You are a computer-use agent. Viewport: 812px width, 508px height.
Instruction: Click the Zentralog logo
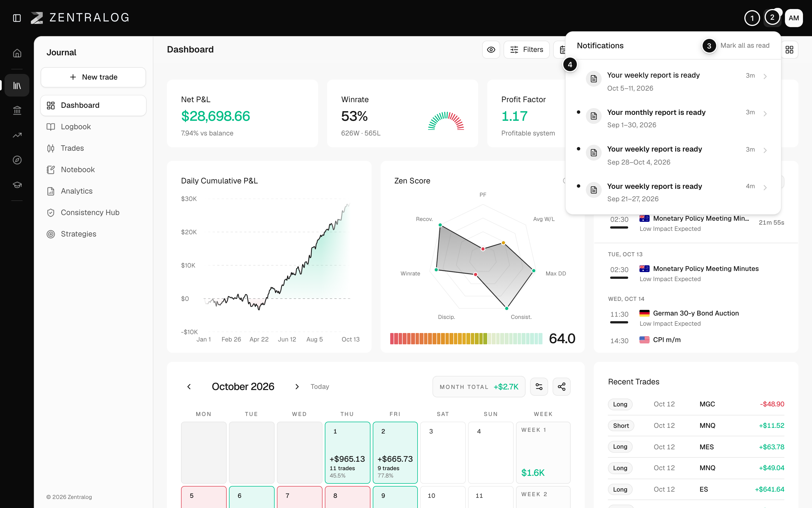[80, 18]
